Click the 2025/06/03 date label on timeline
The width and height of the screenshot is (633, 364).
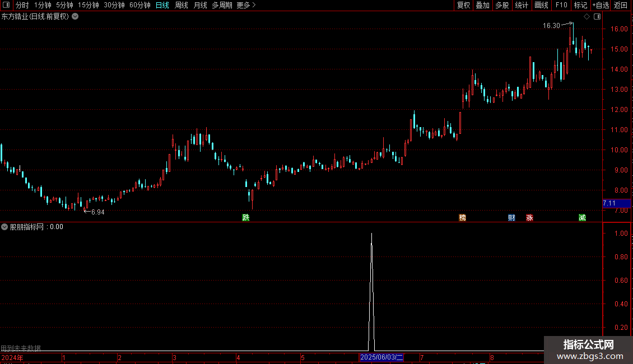pyautogui.click(x=381, y=357)
